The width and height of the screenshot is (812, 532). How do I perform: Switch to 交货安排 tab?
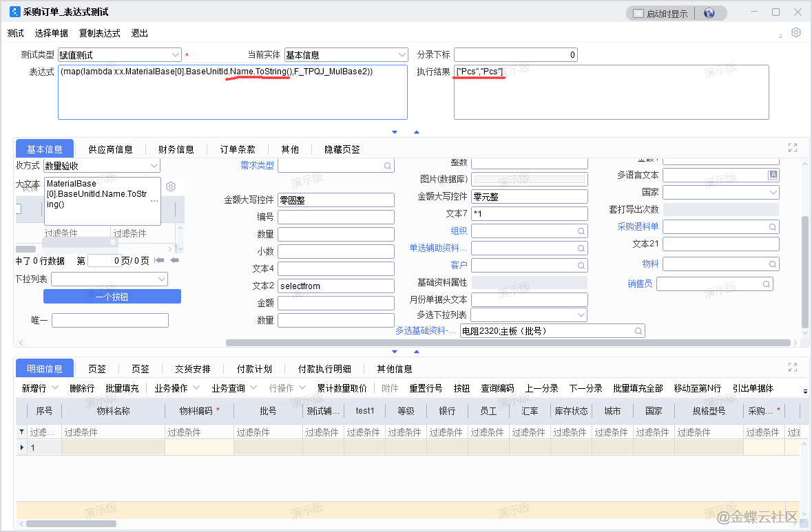(193, 369)
